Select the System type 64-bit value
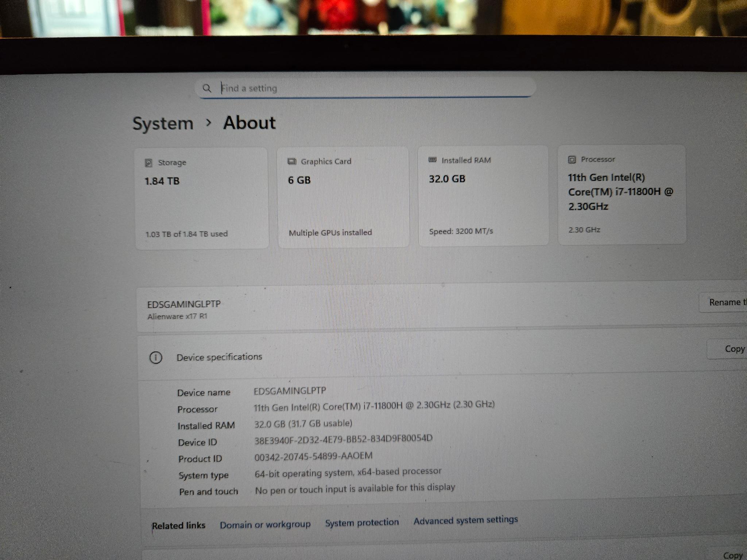The width and height of the screenshot is (747, 560). (x=348, y=472)
